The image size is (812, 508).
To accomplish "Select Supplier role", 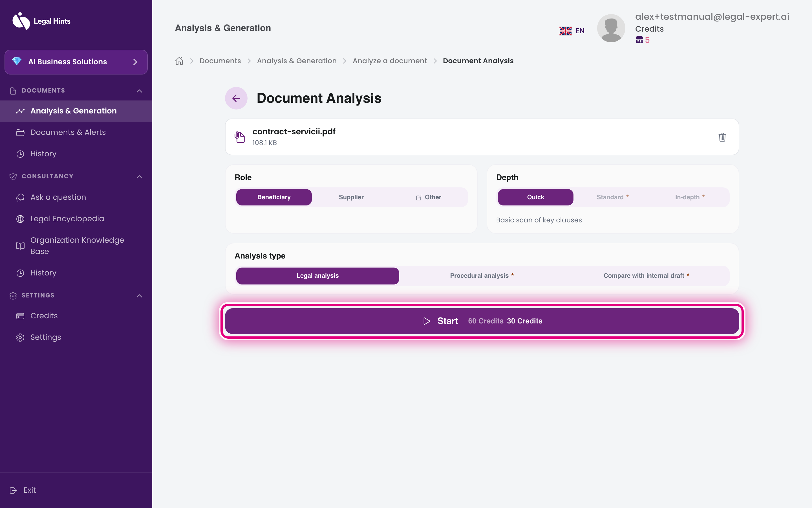I will click(351, 197).
